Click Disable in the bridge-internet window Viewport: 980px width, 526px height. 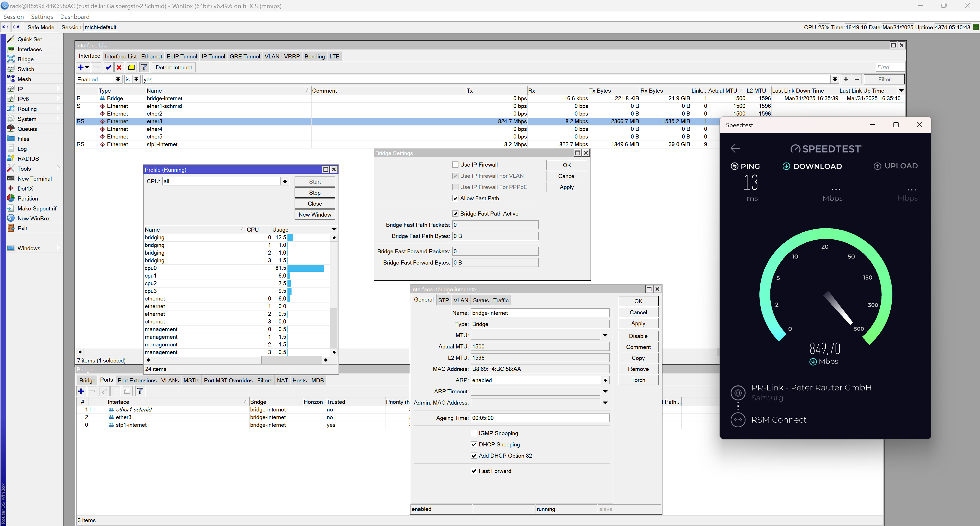(638, 336)
